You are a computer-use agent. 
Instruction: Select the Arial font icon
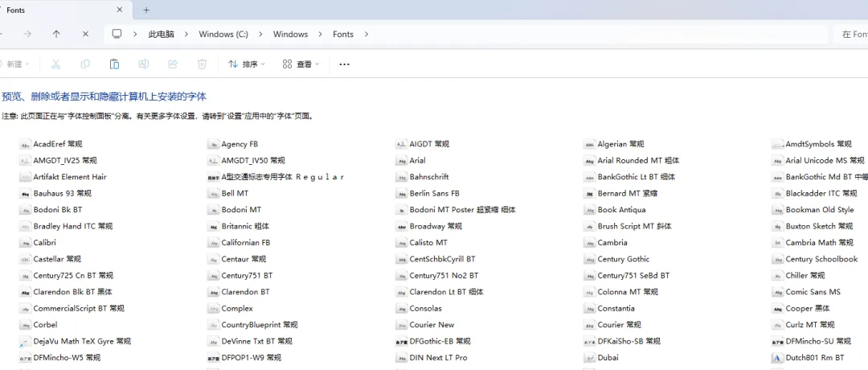pyautogui.click(x=401, y=161)
